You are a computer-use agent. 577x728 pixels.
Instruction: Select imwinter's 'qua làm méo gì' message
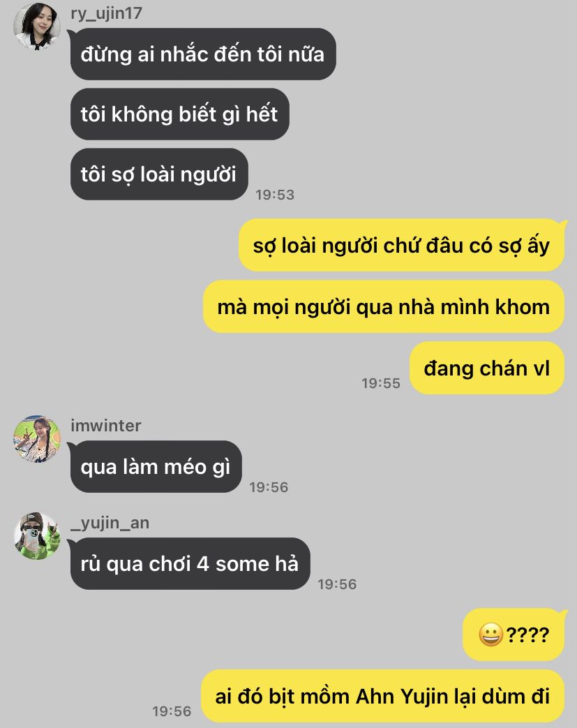pyautogui.click(x=156, y=467)
